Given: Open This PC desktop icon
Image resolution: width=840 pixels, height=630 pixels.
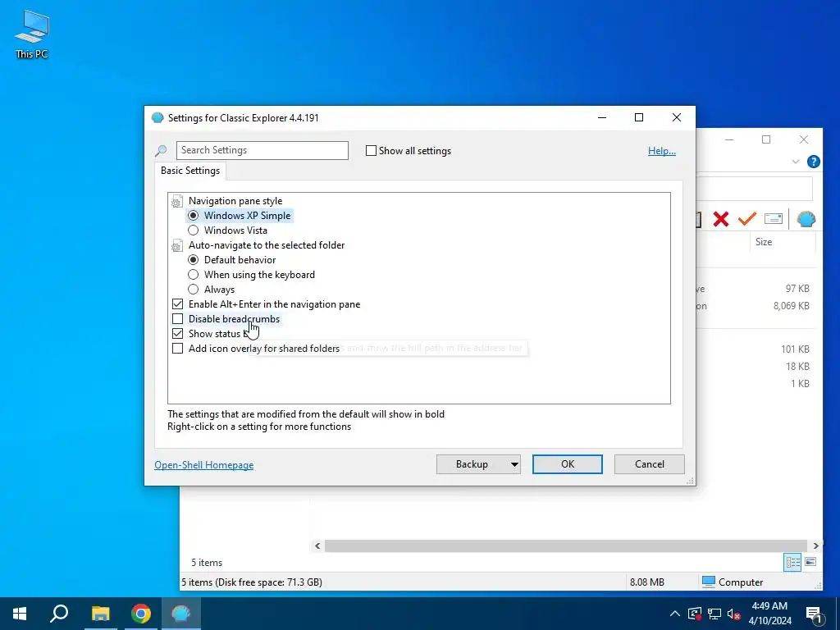Looking at the screenshot, I should click(x=32, y=34).
